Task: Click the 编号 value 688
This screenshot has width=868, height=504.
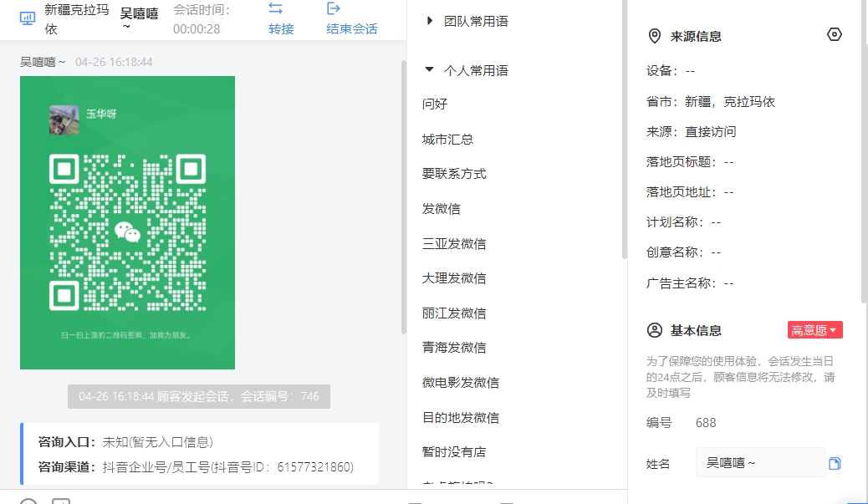Action: click(x=706, y=423)
